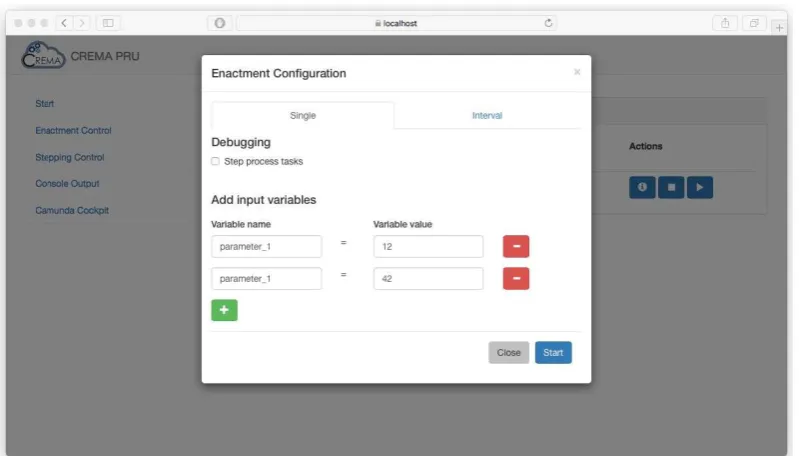Image resolution: width=799 pixels, height=456 pixels.
Task: Click the blue Start button
Action: pos(553,353)
